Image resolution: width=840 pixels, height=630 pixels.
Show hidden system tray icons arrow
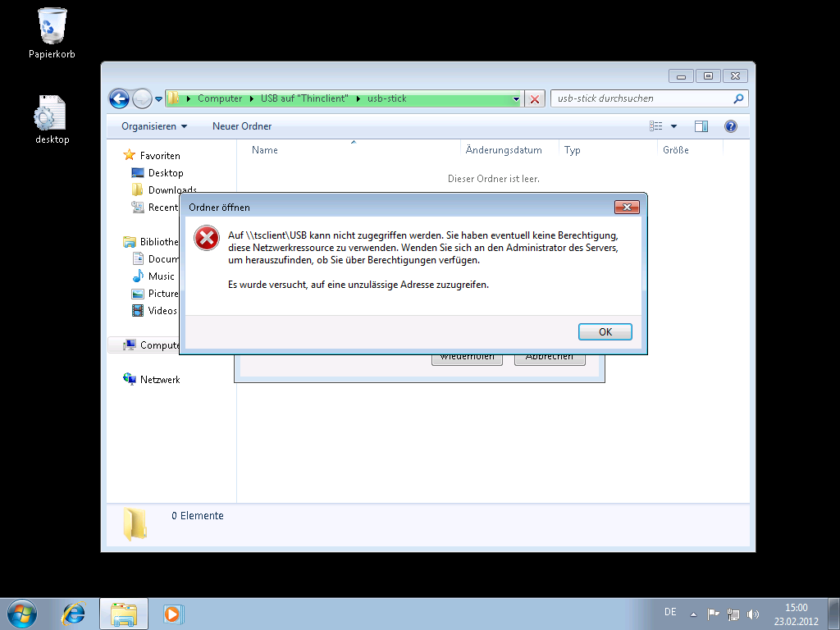693,614
